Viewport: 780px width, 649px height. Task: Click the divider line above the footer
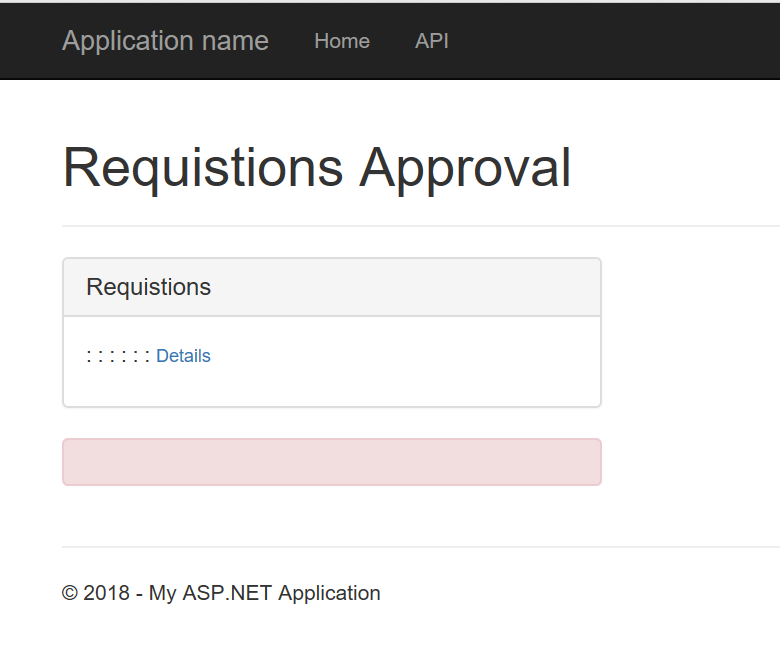[x=421, y=547]
